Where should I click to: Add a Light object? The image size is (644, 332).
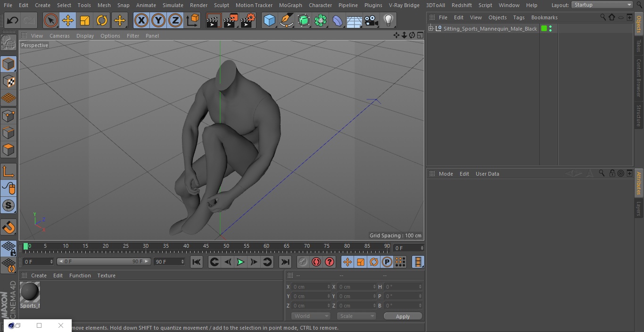[388, 21]
